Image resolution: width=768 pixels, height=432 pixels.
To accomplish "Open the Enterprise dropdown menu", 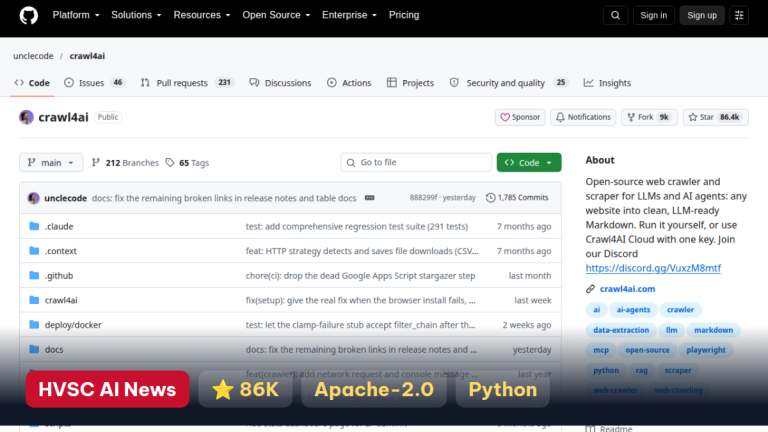I will point(349,15).
